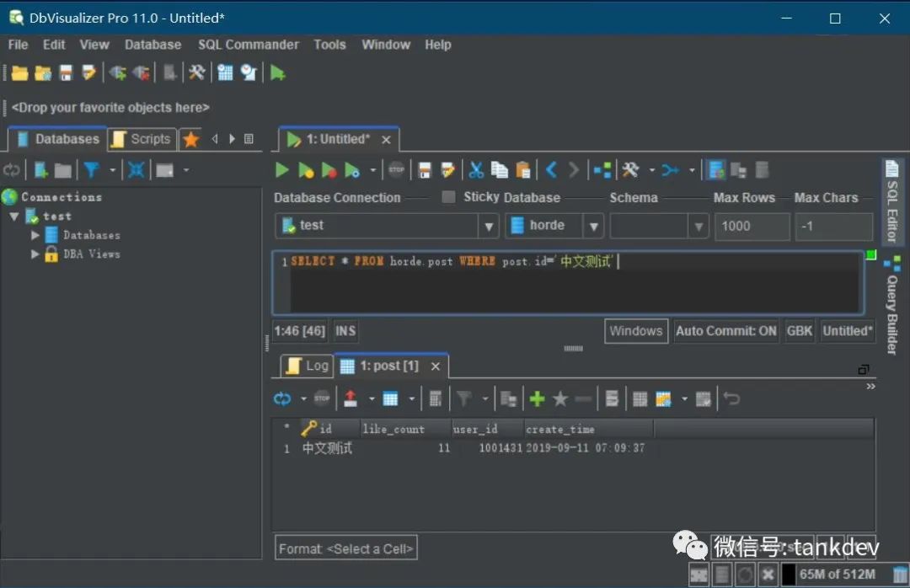This screenshot has width=910, height=588.
Task: Click the 1:46 [46] caret position button
Action: click(x=299, y=331)
